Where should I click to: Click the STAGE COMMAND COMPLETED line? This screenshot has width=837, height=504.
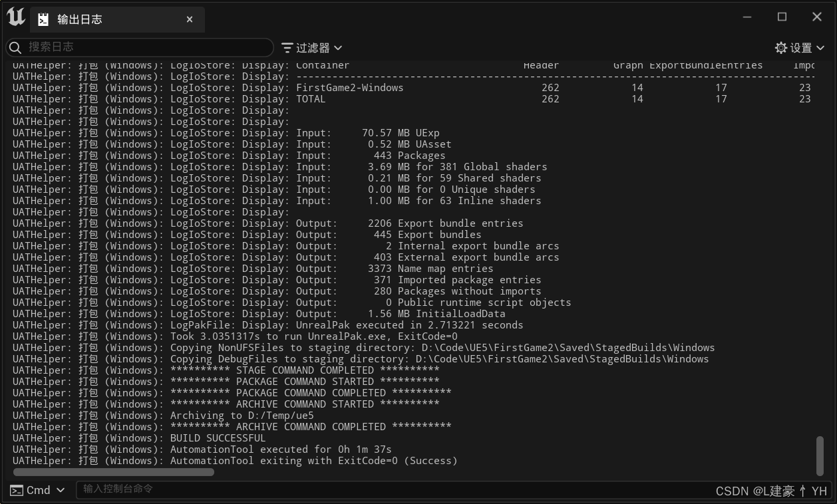click(x=226, y=370)
